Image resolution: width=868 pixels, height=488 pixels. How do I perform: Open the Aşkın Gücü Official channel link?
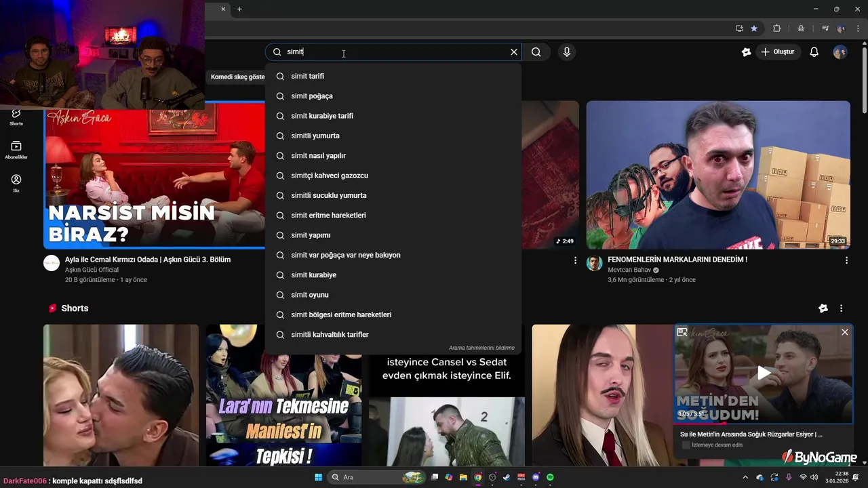tap(92, 270)
